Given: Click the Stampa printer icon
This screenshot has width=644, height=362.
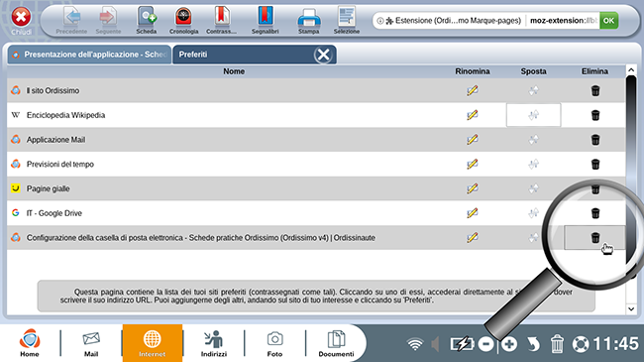Looking at the screenshot, I should (x=308, y=20).
